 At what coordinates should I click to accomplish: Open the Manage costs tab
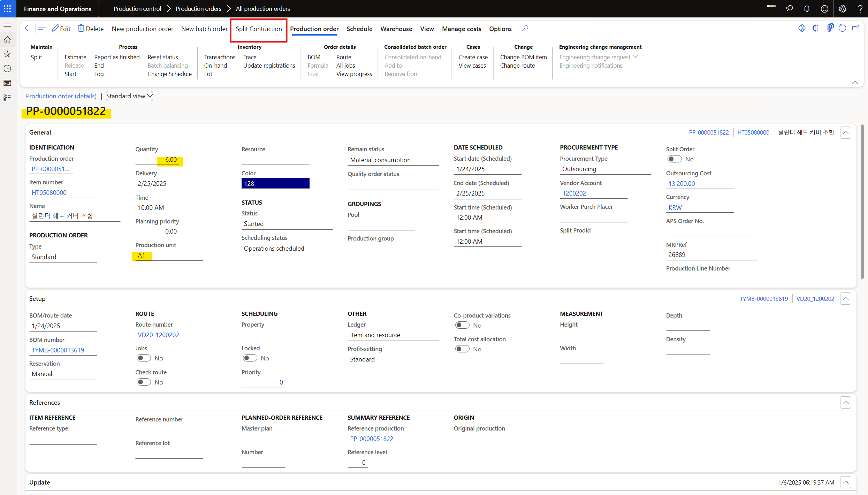click(x=461, y=29)
